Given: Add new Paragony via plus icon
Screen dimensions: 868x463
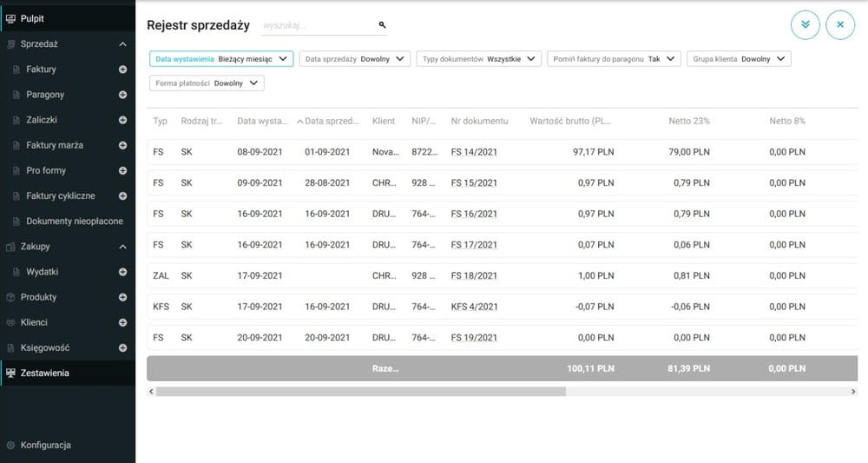Looking at the screenshot, I should click(x=122, y=94).
